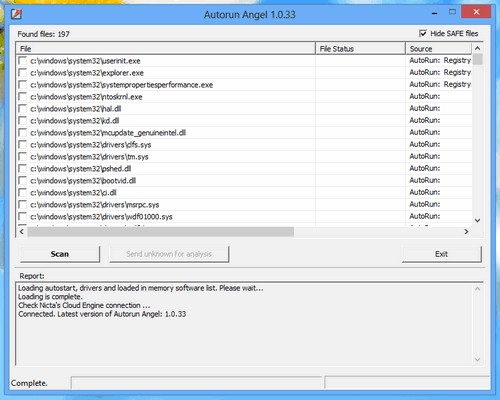
Task: Sort by the Source column header
Action: [x=439, y=49]
